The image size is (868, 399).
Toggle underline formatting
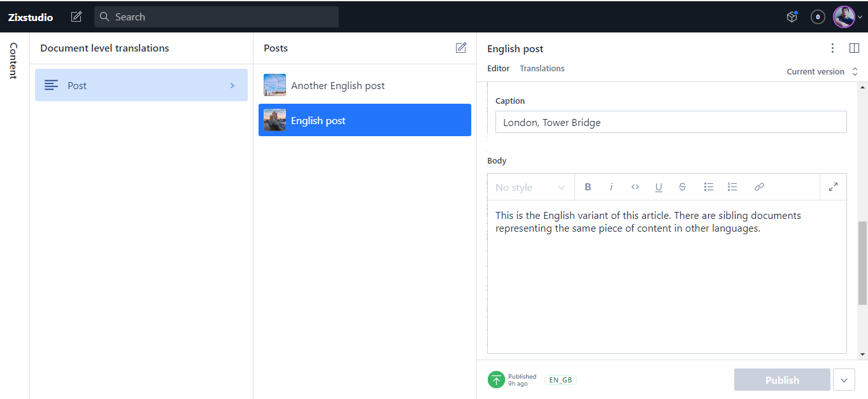point(658,187)
